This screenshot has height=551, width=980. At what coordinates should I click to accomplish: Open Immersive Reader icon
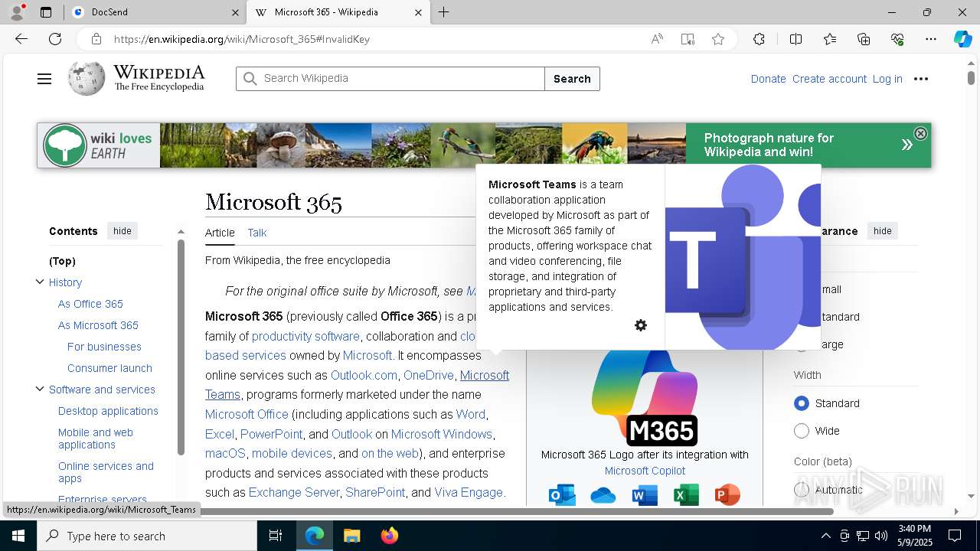point(688,39)
